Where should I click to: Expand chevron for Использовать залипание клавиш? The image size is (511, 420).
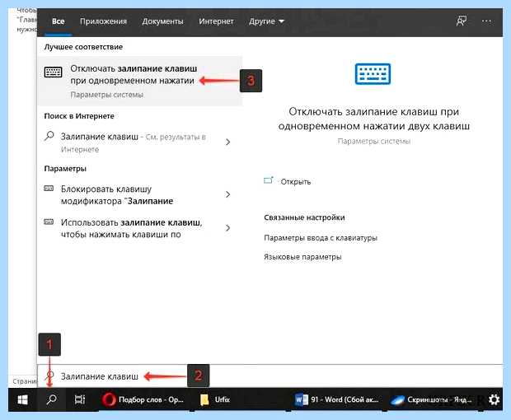point(228,228)
